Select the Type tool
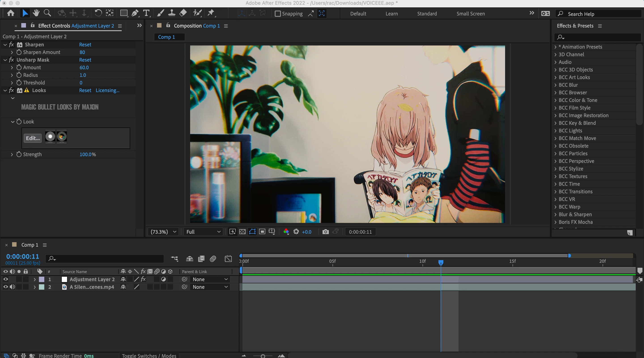This screenshot has height=358, width=644. point(146,13)
